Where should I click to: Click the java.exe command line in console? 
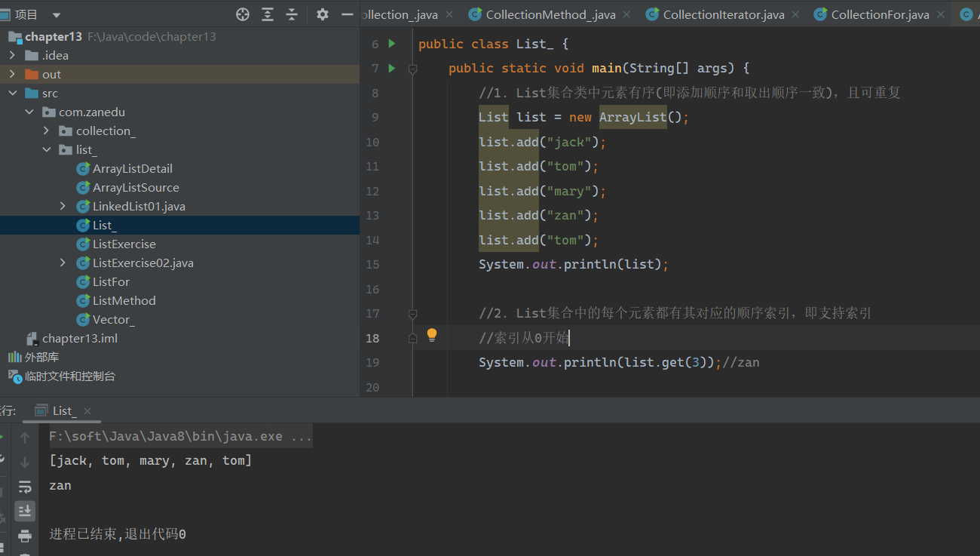tap(180, 436)
